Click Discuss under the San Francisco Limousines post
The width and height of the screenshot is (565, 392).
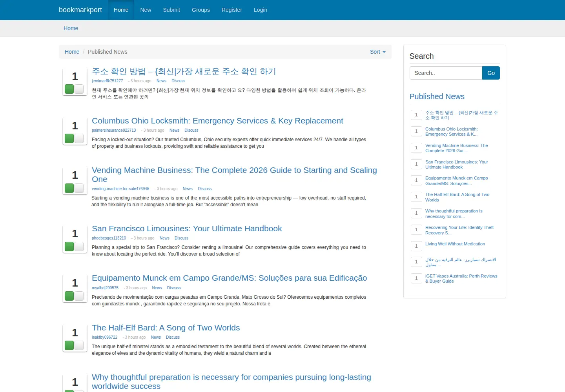[181, 238]
